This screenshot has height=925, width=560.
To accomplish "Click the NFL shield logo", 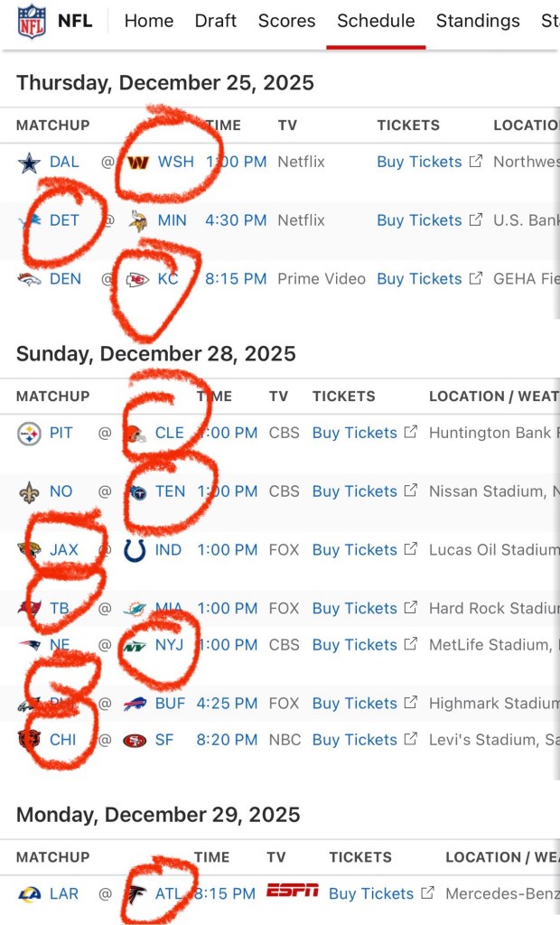I will pos(32,21).
